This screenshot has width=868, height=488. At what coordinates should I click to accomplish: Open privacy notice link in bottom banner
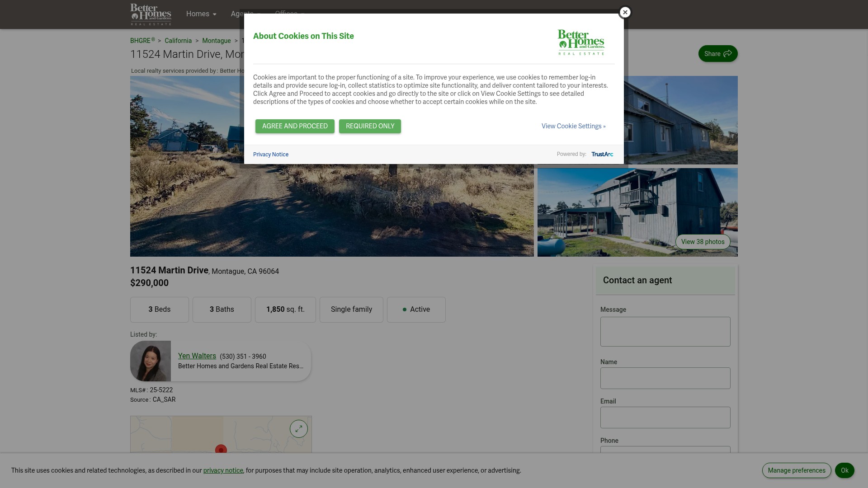tap(223, 470)
